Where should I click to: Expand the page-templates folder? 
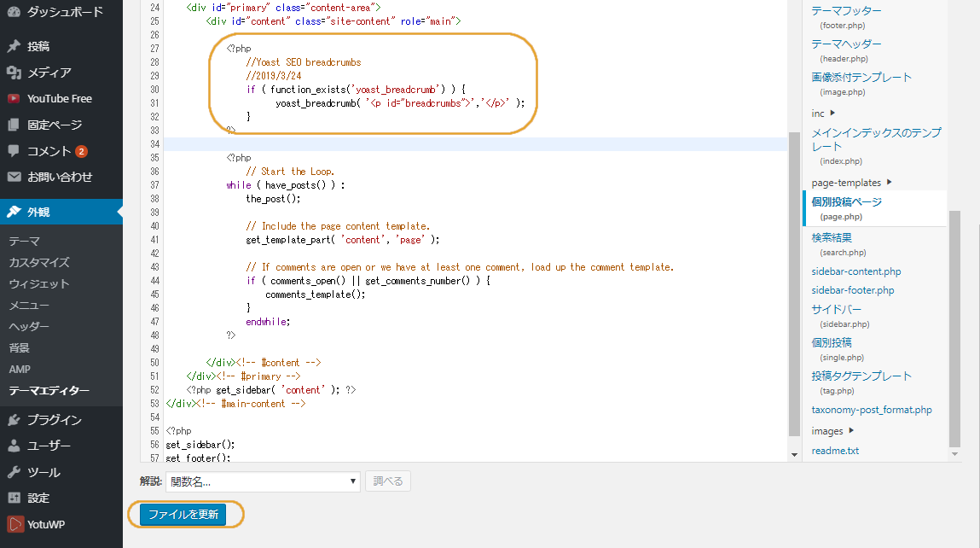coord(890,182)
